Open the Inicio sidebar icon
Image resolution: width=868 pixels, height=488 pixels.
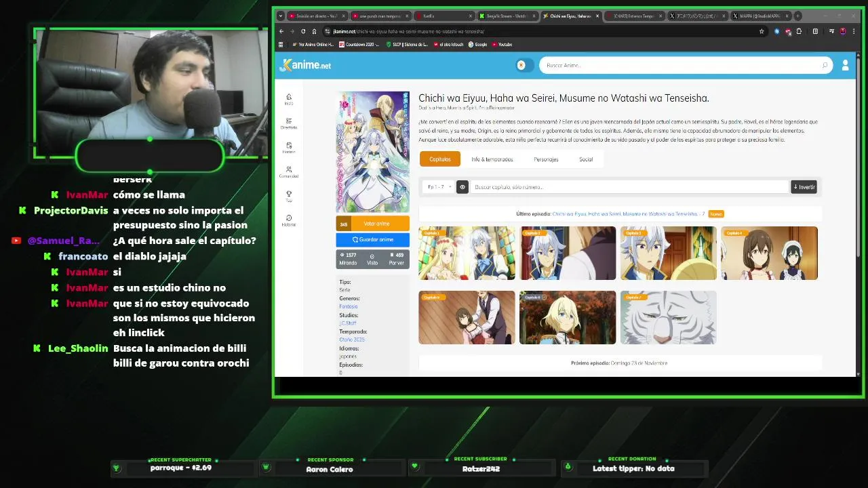pos(289,99)
